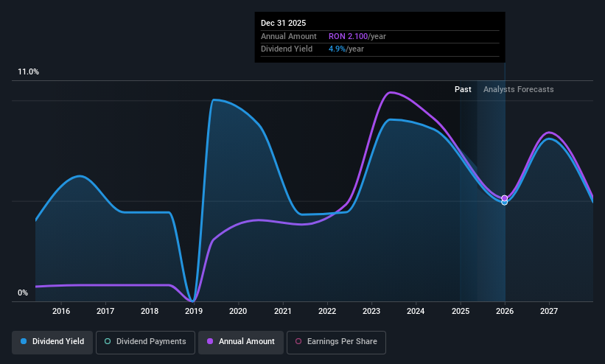Click the blue Dividend Yield marker at 2026
605x364 pixels.
pyautogui.click(x=504, y=203)
